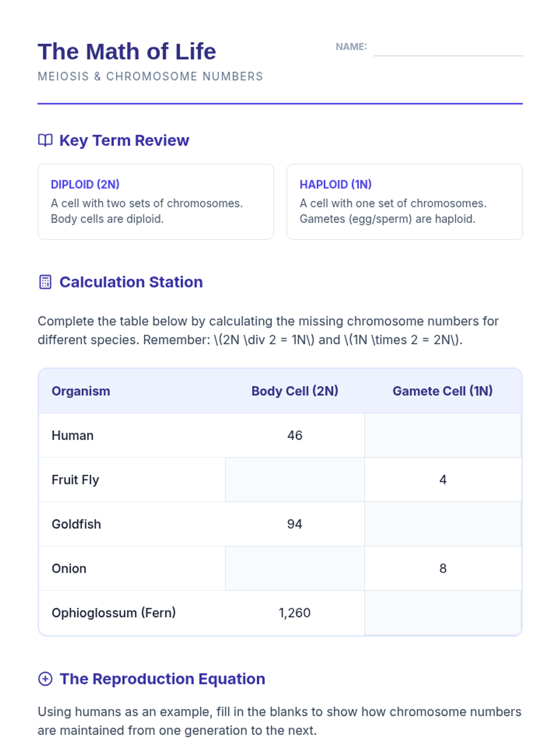Screen dimensions: 560x747
Task: Click the Gamete Cell (1N) column header
Action: pyautogui.click(x=442, y=391)
